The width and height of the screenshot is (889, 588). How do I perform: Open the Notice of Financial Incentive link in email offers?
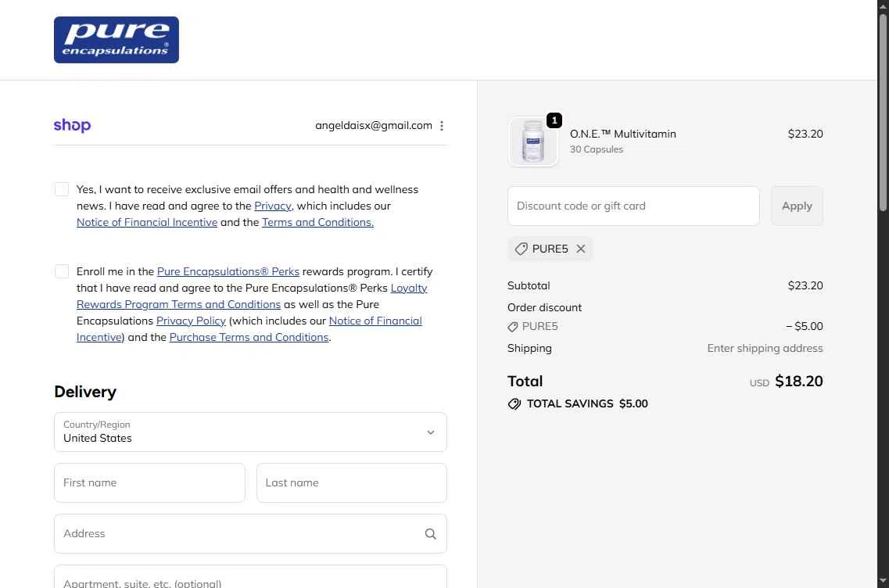click(147, 222)
